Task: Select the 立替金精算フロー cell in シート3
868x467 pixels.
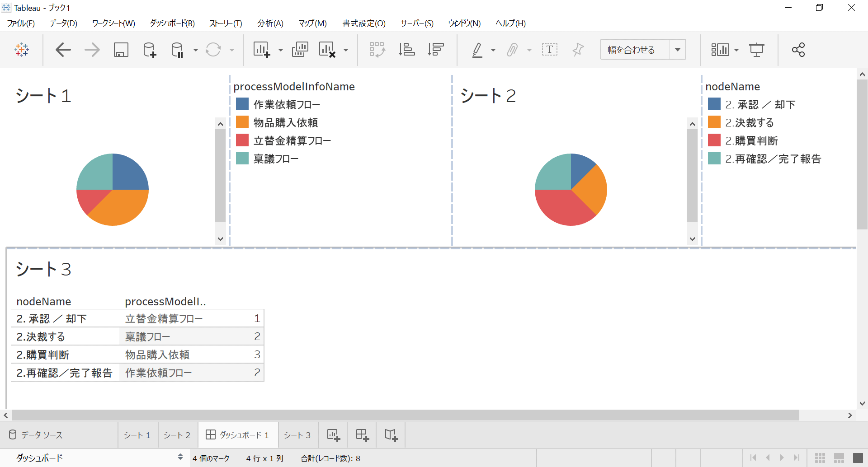Action: pyautogui.click(x=164, y=318)
